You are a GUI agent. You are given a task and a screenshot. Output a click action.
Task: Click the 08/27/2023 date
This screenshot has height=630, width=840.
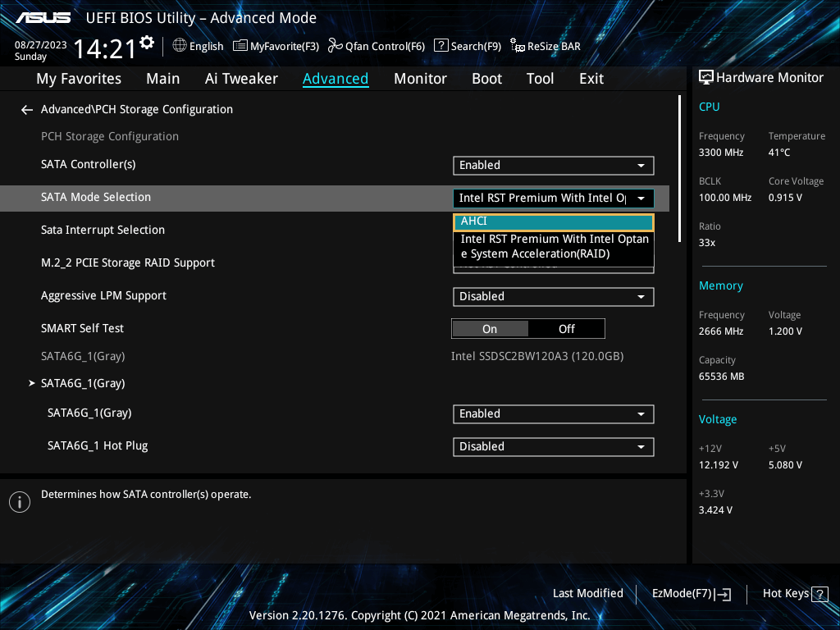pos(41,45)
